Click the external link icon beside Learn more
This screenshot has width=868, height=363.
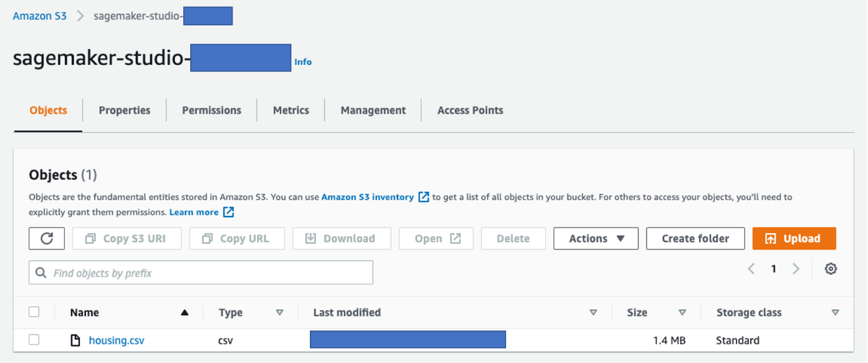tap(228, 212)
